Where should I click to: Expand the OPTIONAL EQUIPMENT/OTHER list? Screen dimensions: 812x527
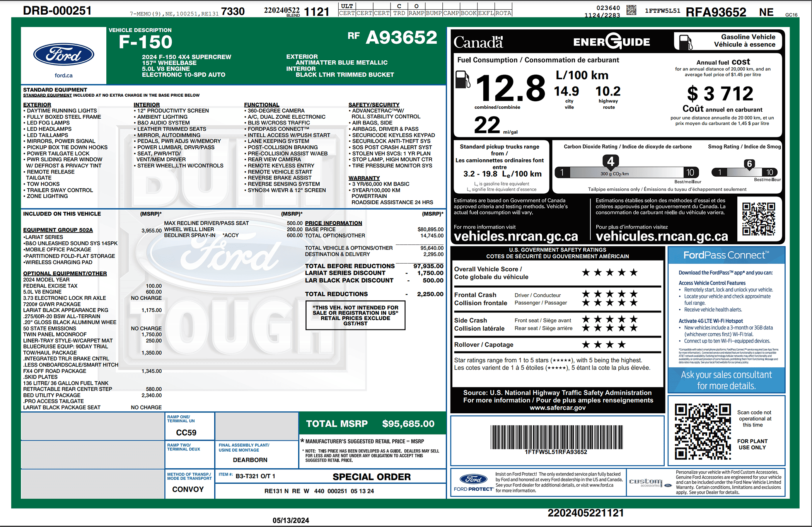point(66,273)
